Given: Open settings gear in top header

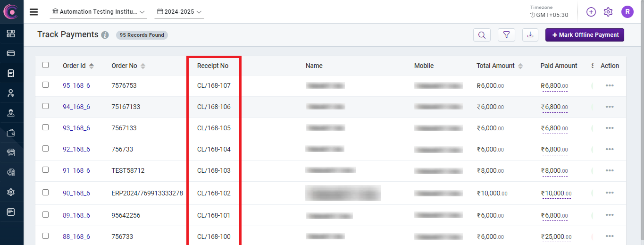Looking at the screenshot, I should point(608,12).
